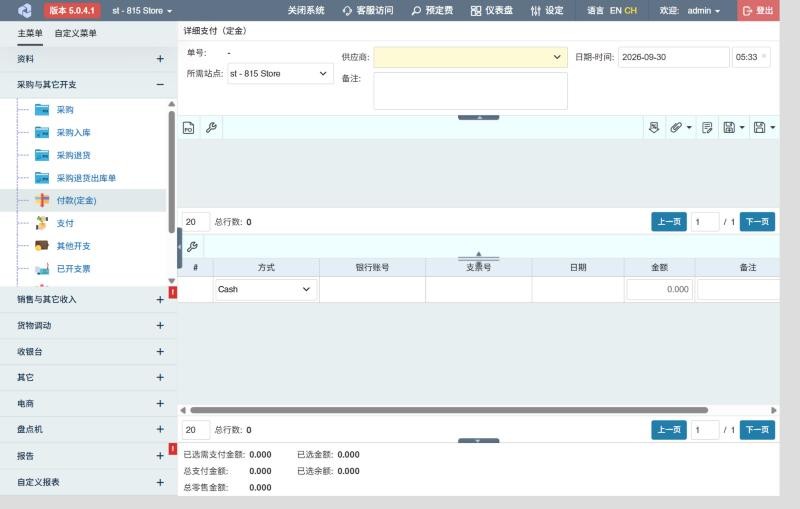Viewport: 800px width, 509px height.
Task: Click the horizontal scrollbar right arrow
Action: [x=773, y=410]
